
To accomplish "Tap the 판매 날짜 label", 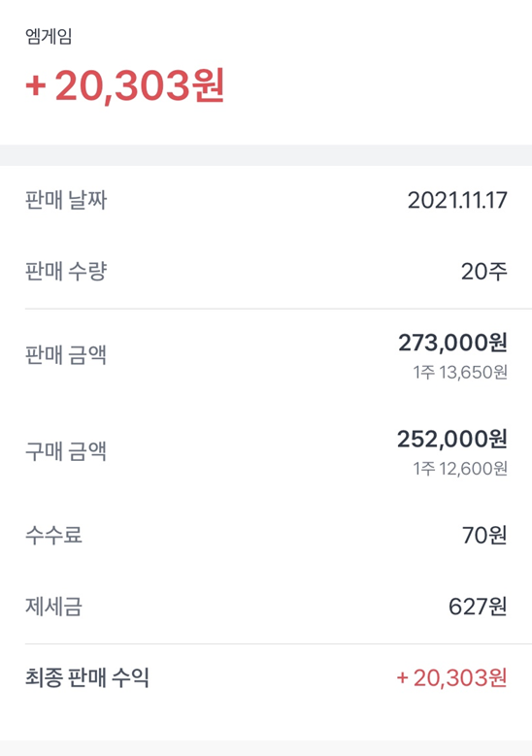I will pos(66,200).
